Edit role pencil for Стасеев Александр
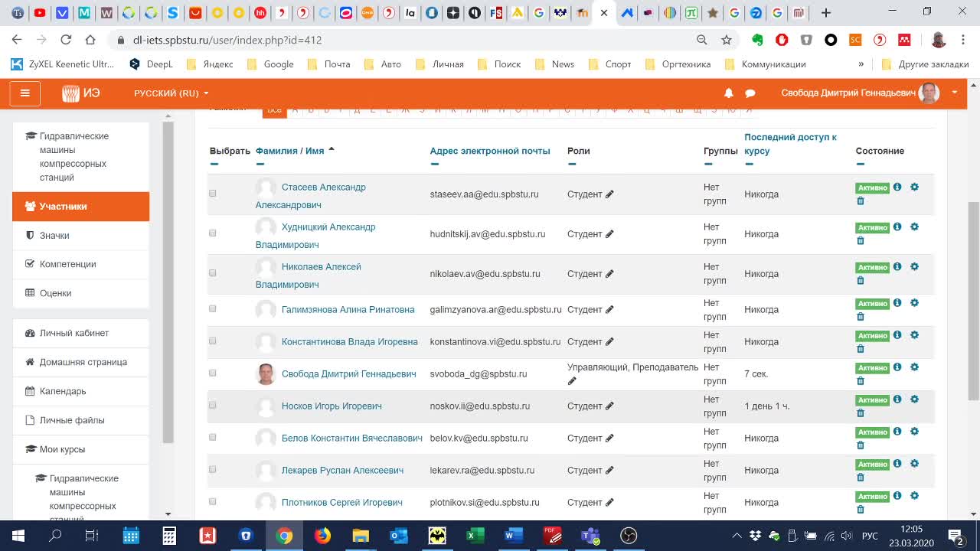This screenshot has width=980, height=551. (609, 194)
